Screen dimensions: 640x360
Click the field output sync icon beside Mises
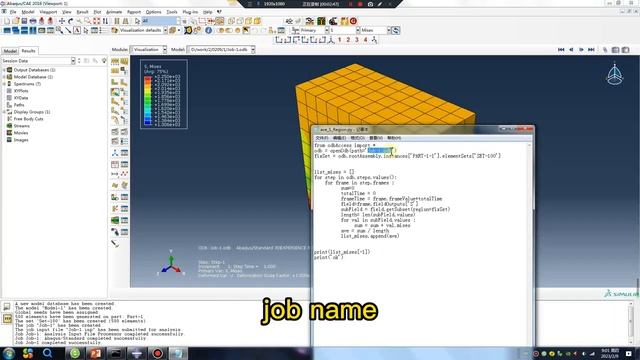(x=396, y=30)
